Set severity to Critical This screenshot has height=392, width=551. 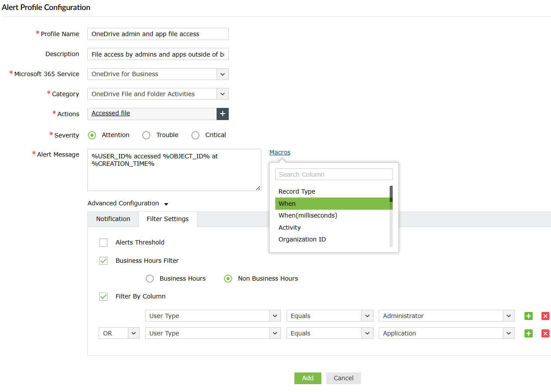(x=195, y=135)
